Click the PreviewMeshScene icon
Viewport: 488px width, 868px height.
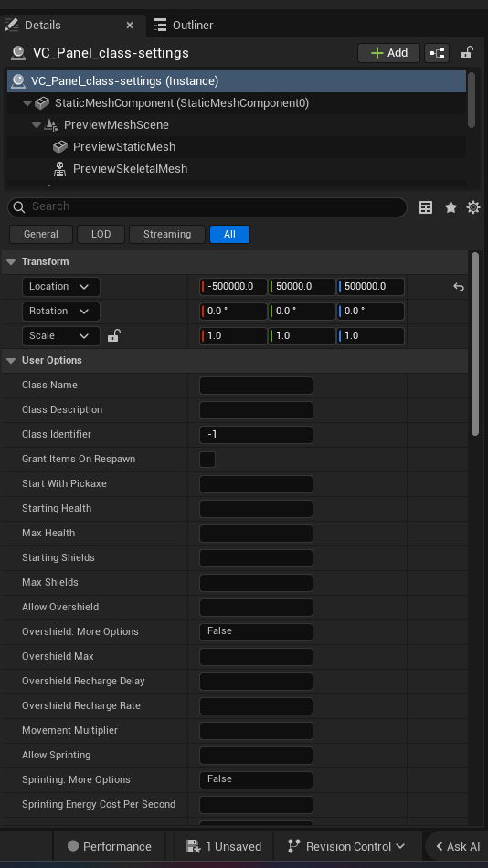(x=51, y=125)
